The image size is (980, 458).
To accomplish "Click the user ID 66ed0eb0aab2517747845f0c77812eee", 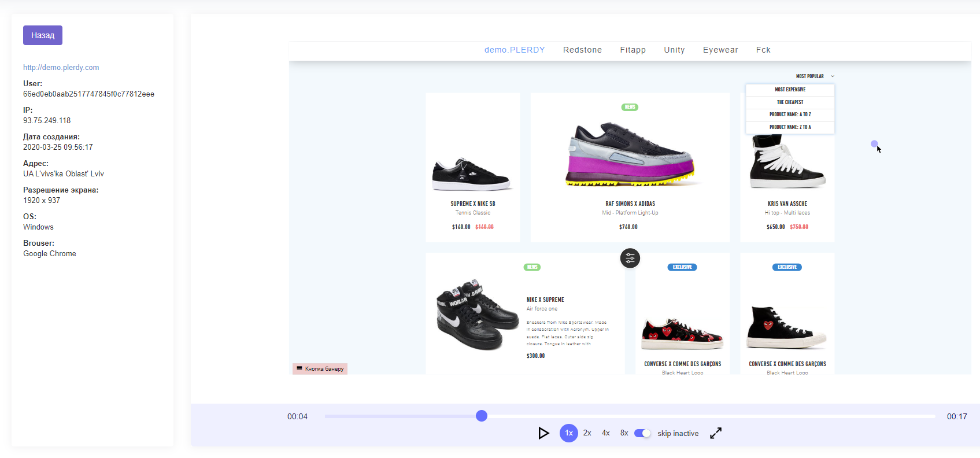I will (x=88, y=94).
